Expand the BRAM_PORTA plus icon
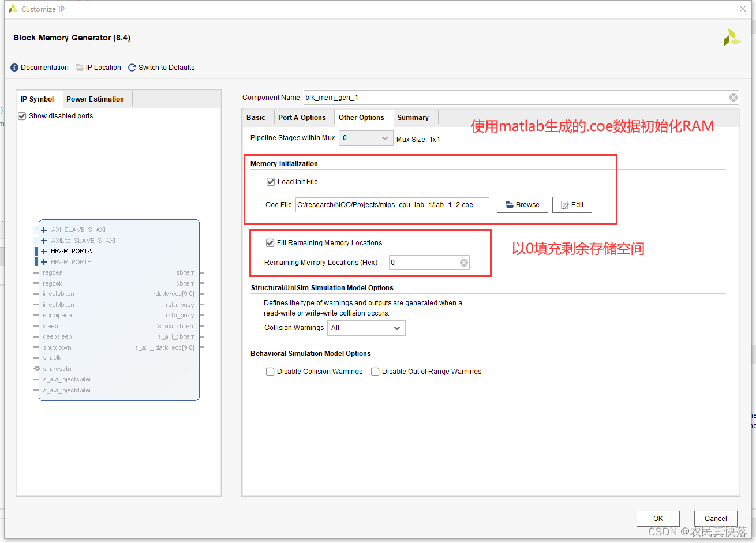Screen dimensions: 756x543 (44, 252)
